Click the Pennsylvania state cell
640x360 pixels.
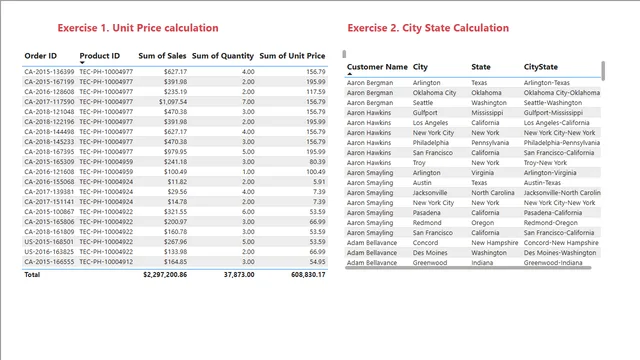coord(490,143)
